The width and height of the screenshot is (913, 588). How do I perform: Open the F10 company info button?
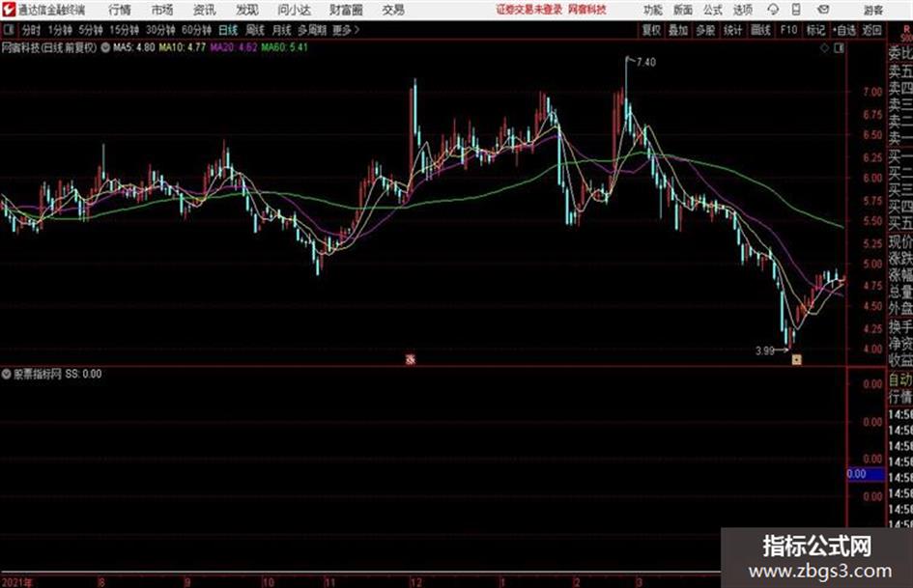click(788, 30)
